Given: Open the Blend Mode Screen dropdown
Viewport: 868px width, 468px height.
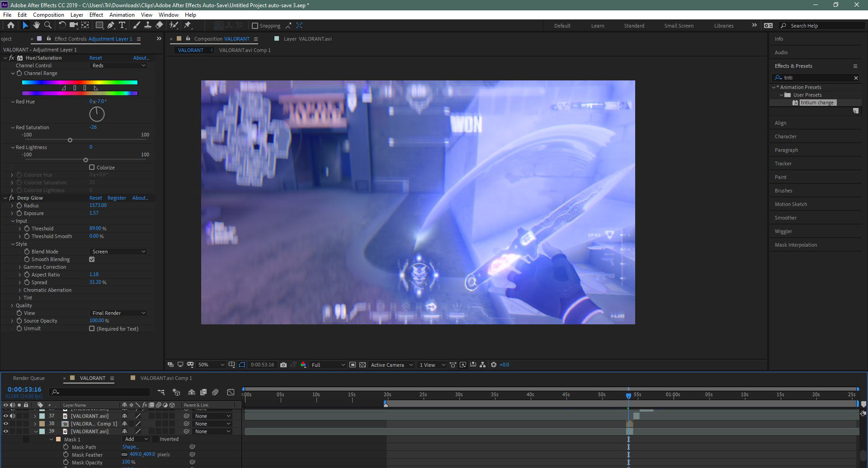Looking at the screenshot, I should [118, 252].
